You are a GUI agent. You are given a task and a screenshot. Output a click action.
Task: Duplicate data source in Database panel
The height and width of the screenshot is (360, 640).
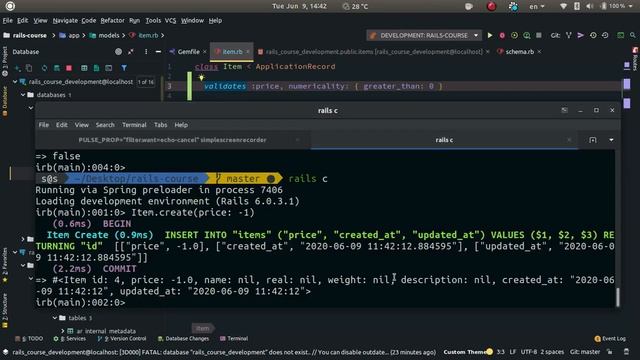click(x=29, y=68)
